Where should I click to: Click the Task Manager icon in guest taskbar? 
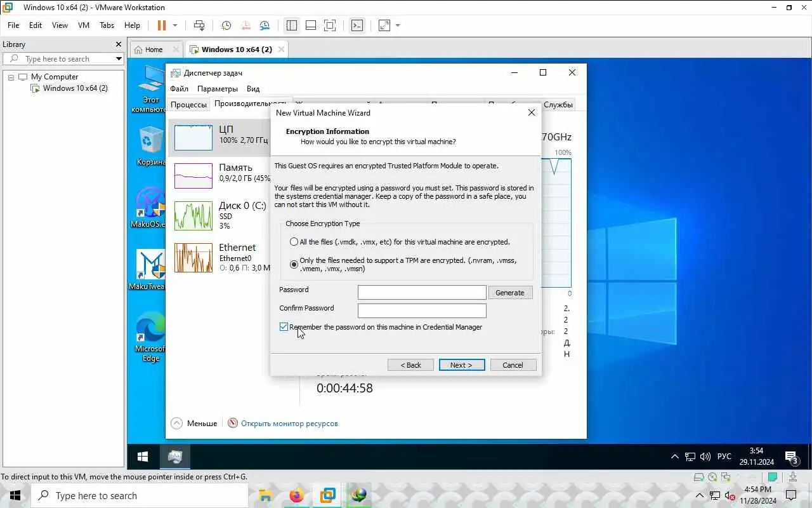click(175, 457)
